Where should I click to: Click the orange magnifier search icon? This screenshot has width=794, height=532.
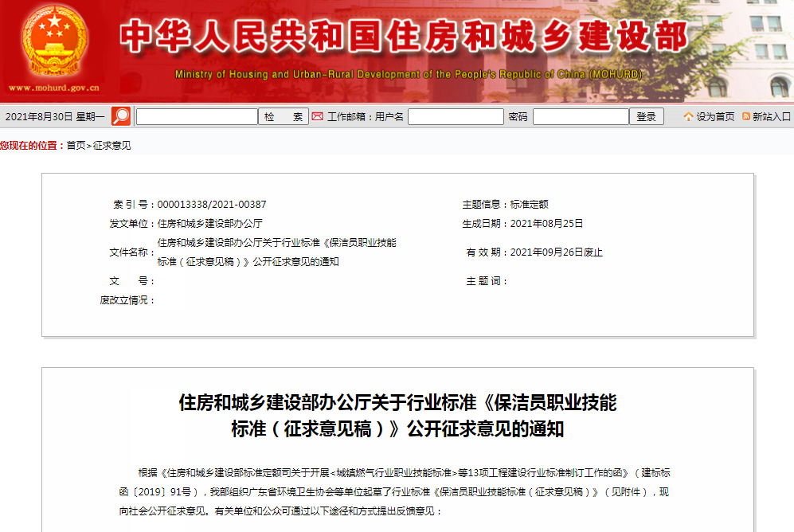pyautogui.click(x=121, y=116)
